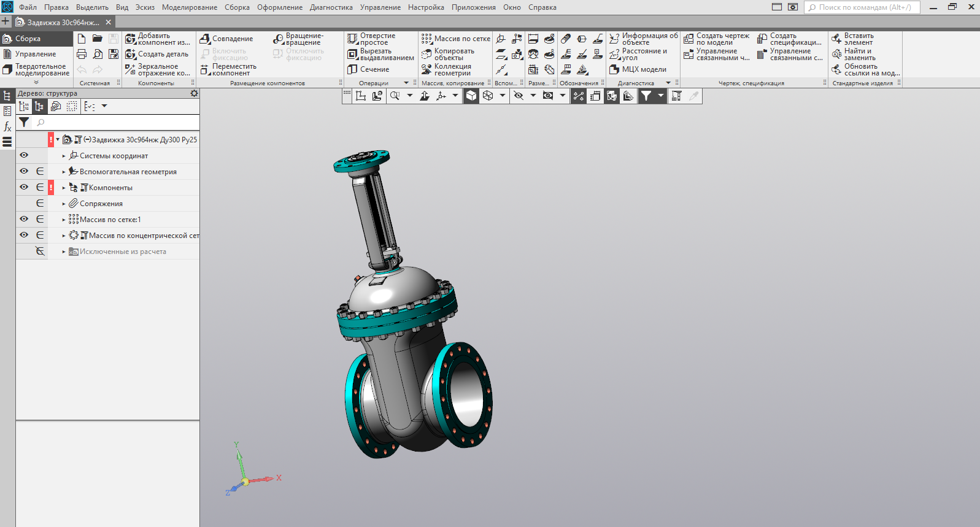Click the Сечение section icon
Image resolution: width=980 pixels, height=527 pixels.
[x=352, y=69]
